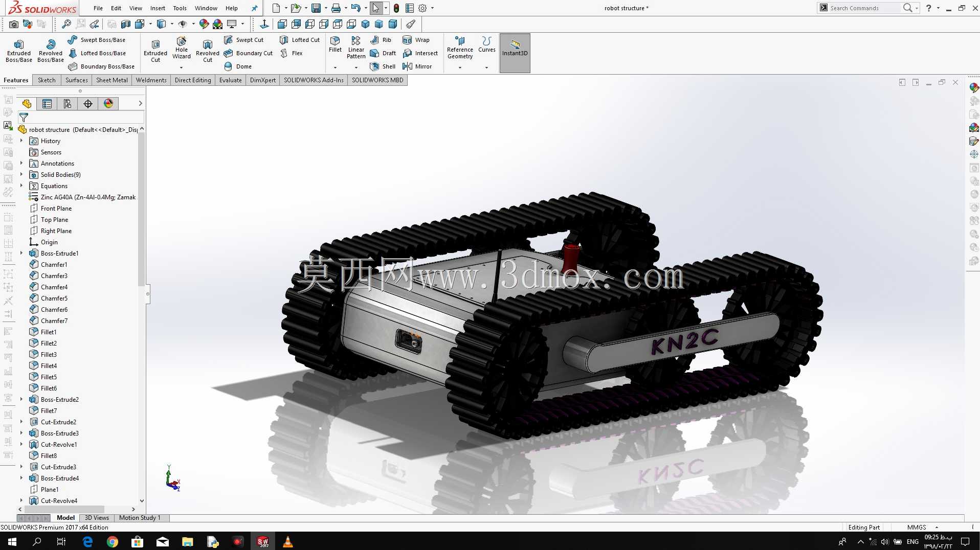Select the Lofted Cut tool
This screenshot has width=980, height=550.
pyautogui.click(x=300, y=40)
